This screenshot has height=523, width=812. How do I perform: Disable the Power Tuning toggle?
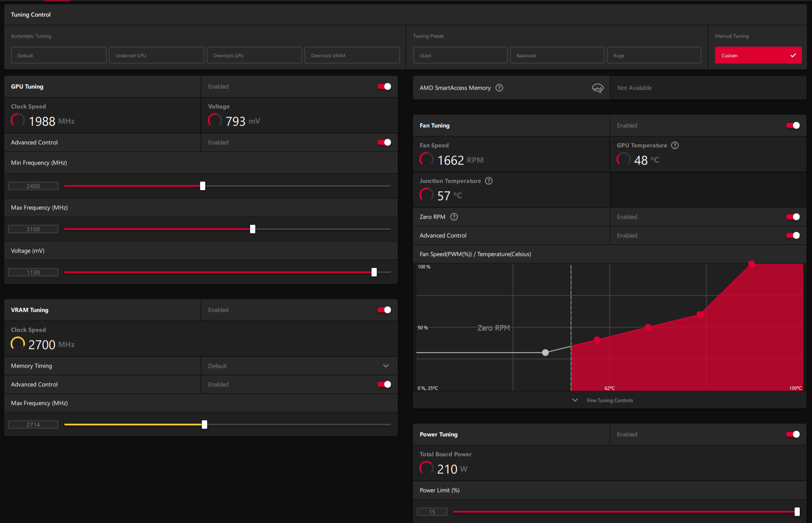pos(792,434)
